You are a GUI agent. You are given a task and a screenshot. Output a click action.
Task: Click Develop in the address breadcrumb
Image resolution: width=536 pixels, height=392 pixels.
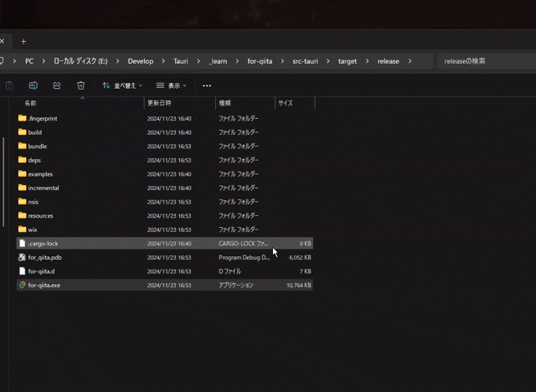tap(141, 61)
